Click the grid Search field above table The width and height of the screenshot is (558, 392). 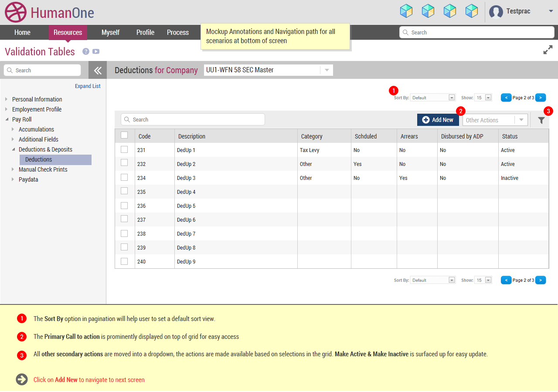pos(193,119)
